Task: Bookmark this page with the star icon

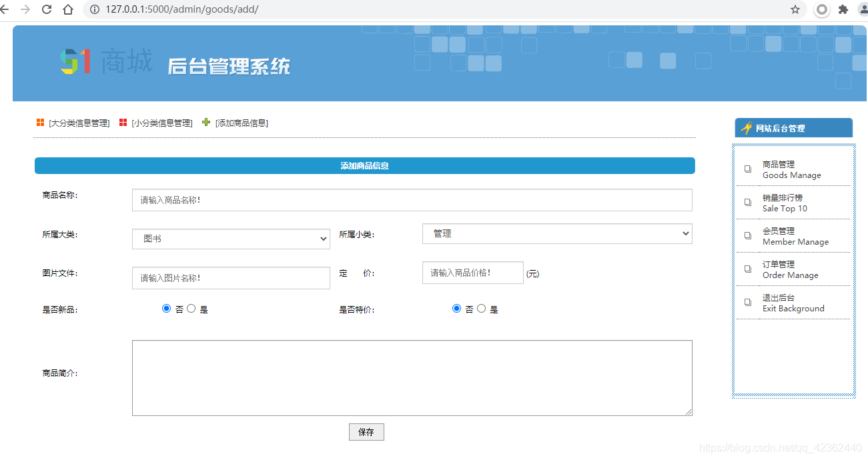Action: coord(795,9)
